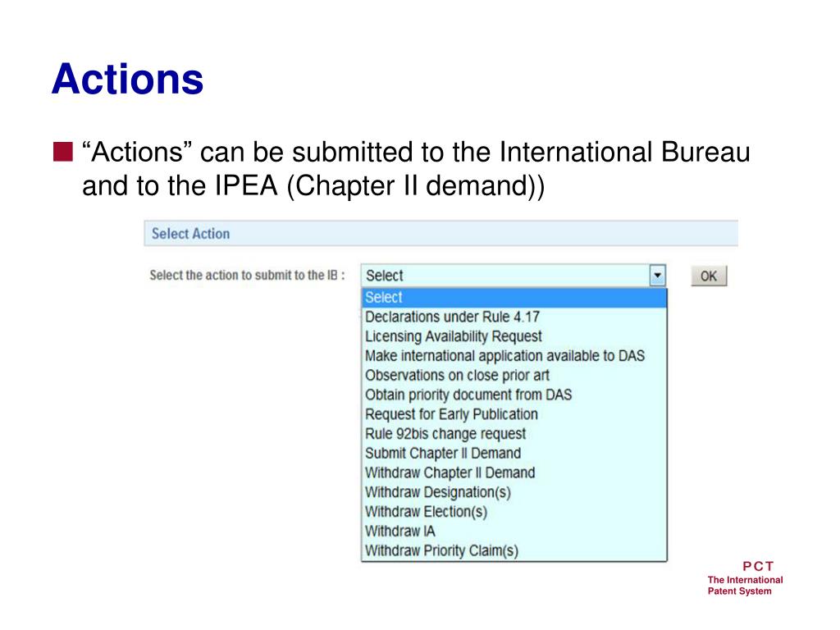Click the combo box showing 'Select'

point(514,276)
